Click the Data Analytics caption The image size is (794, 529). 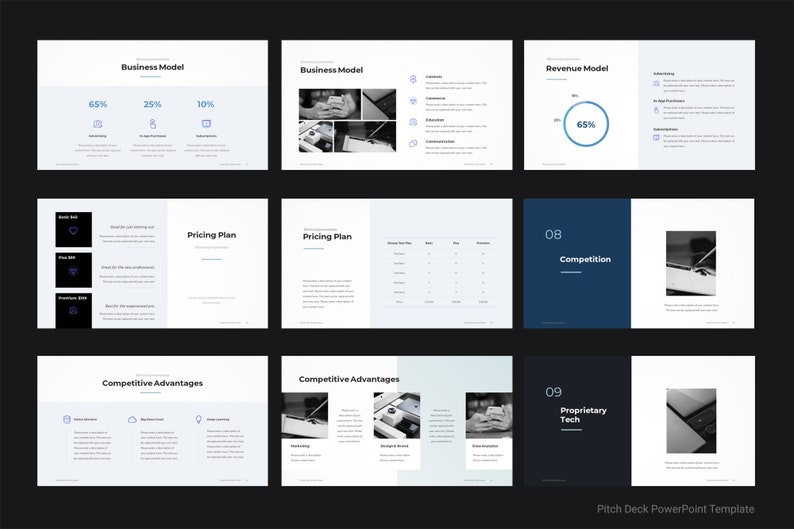485,446
